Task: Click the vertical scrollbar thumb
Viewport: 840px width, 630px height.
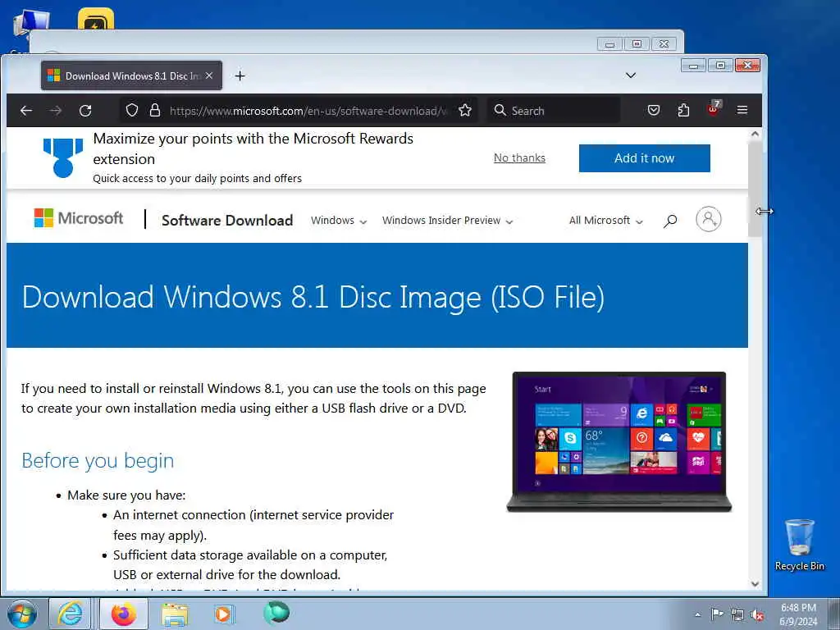Action: [755, 189]
